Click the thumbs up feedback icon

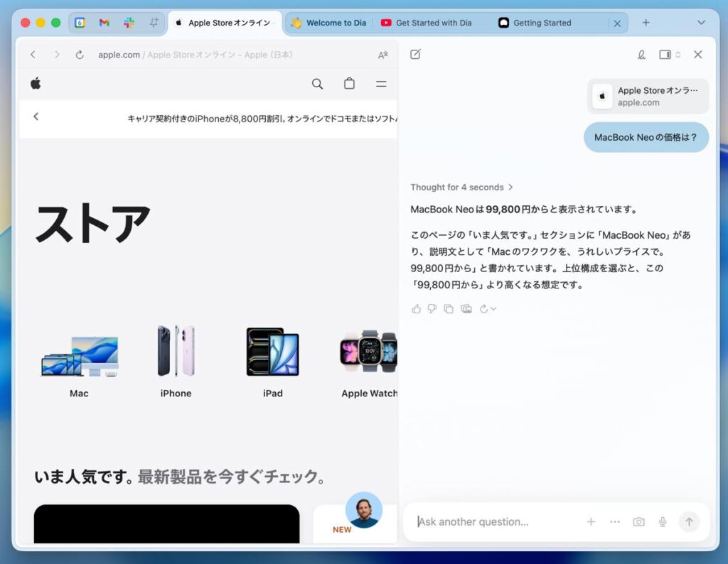coord(416,309)
